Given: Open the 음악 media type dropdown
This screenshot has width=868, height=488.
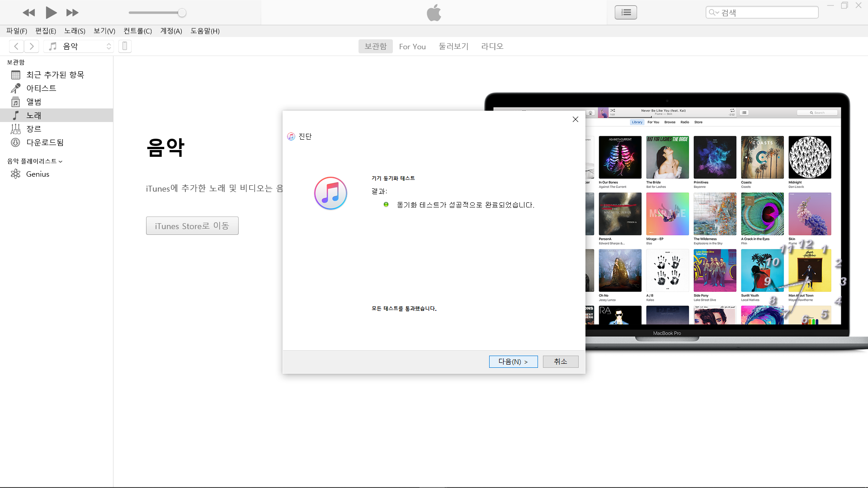Looking at the screenshot, I should click(x=79, y=46).
